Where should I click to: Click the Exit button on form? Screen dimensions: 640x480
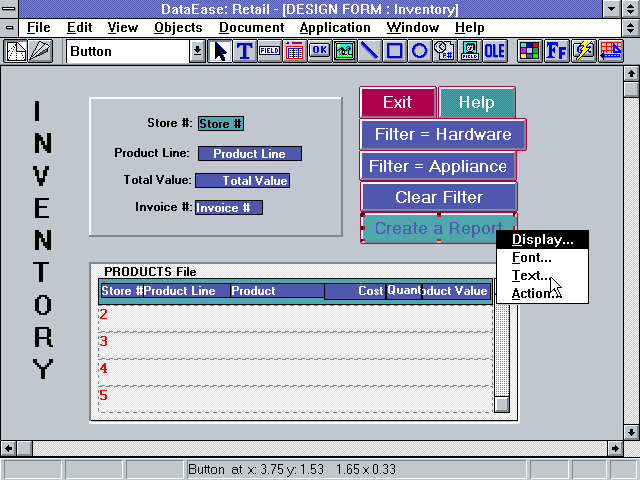[398, 102]
